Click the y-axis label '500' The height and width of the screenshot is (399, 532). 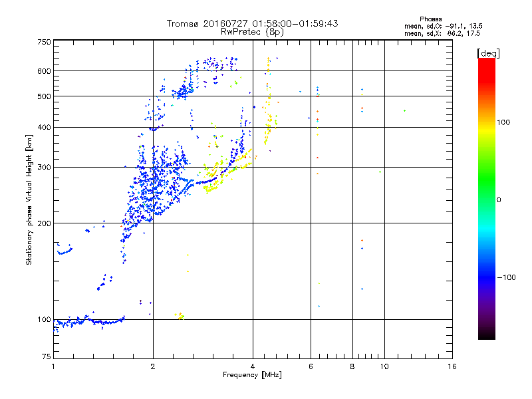pyautogui.click(x=44, y=96)
